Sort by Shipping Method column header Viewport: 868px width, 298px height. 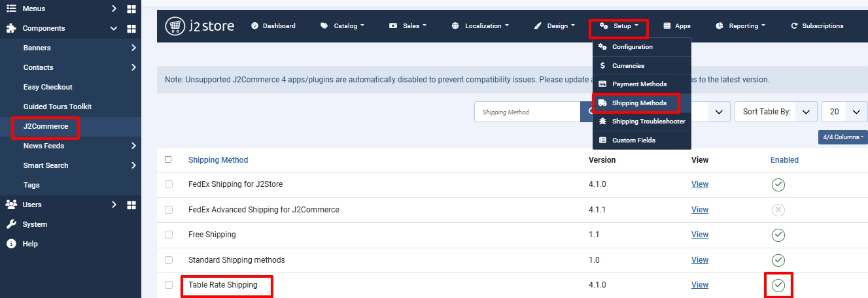tap(218, 160)
